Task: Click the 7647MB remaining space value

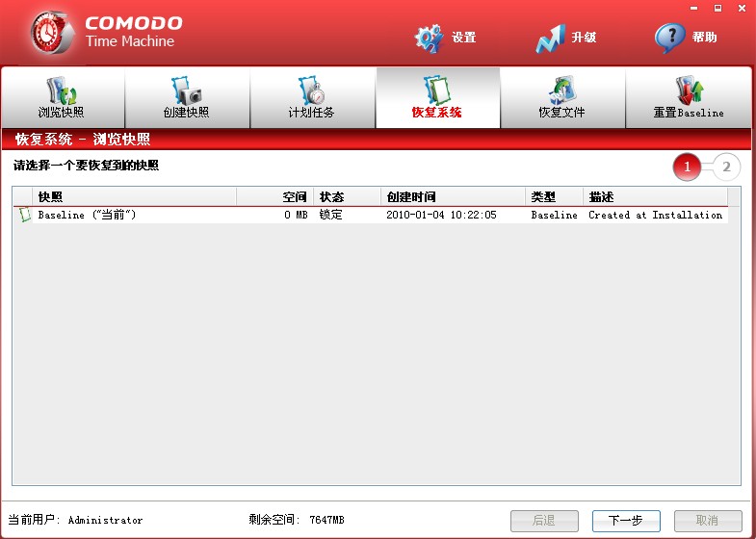Action: [x=326, y=520]
